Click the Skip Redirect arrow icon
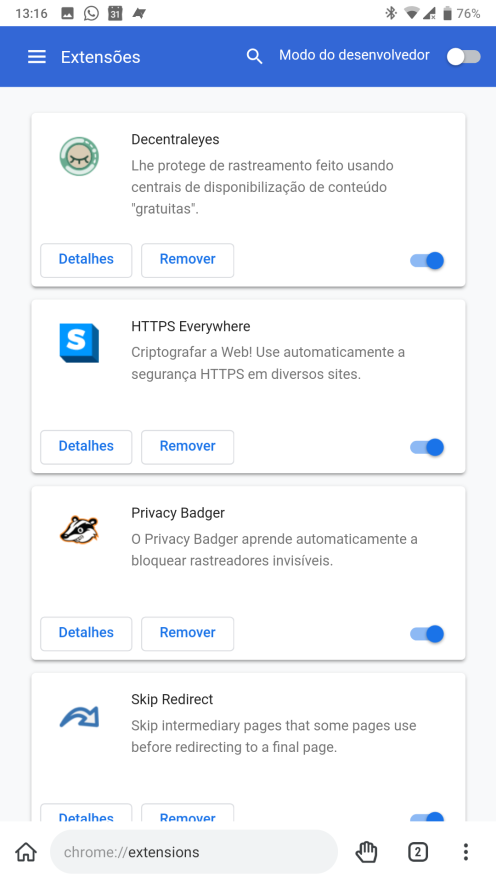 click(x=79, y=717)
